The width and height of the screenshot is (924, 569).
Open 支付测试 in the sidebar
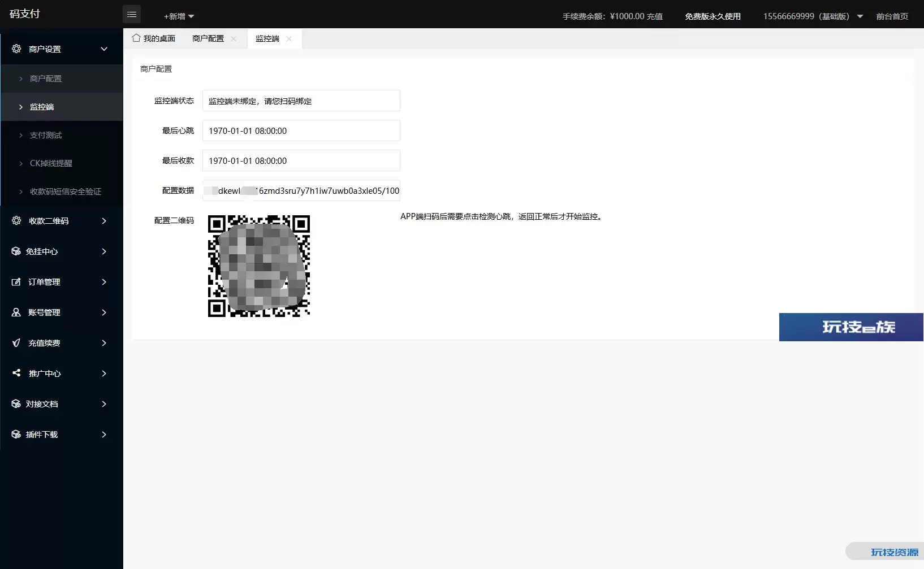coord(62,135)
